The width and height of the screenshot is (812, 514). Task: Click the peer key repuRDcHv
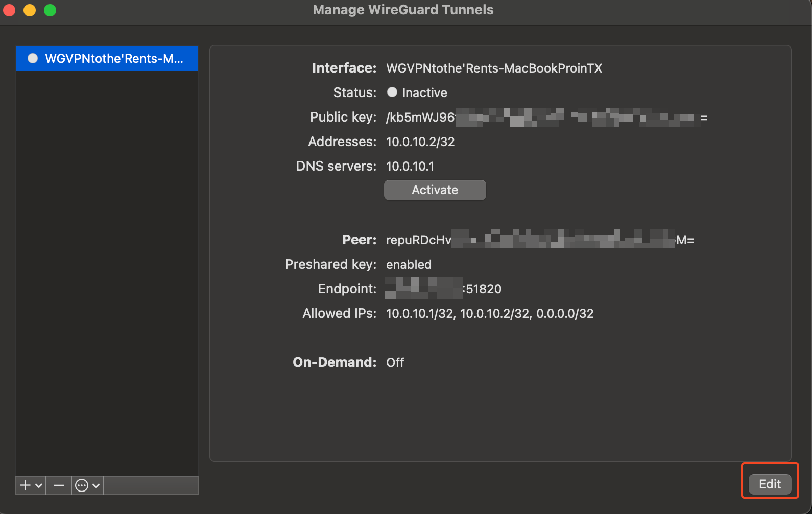[x=419, y=240]
